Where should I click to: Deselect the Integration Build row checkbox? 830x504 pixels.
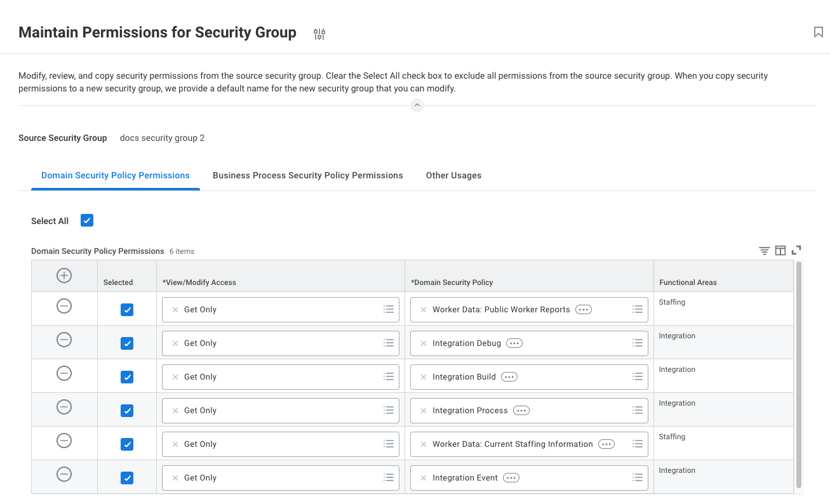pos(127,377)
